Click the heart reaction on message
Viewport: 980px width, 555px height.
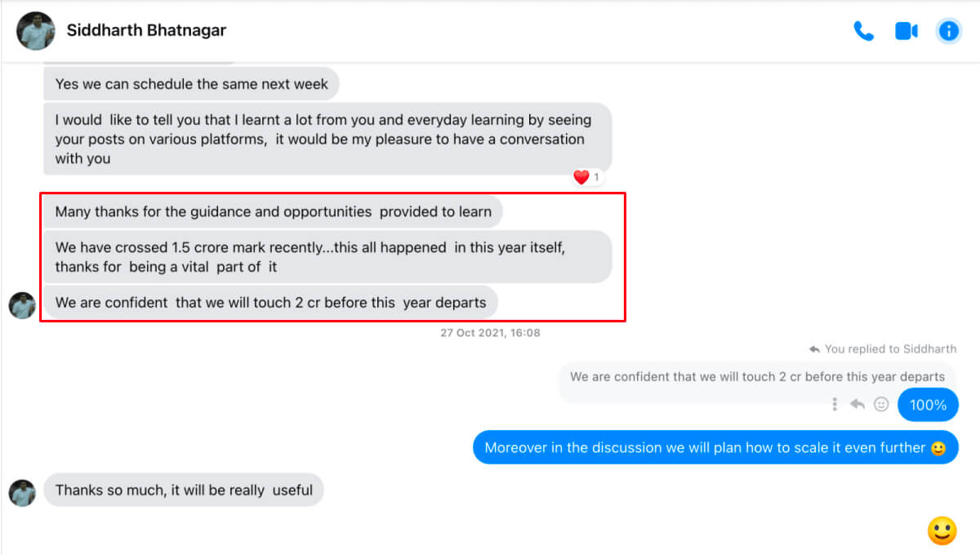tap(582, 177)
